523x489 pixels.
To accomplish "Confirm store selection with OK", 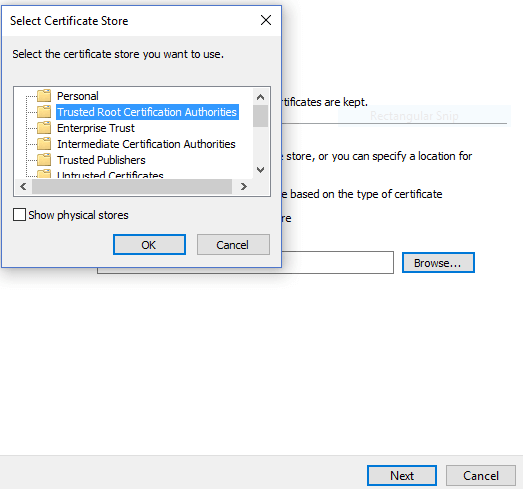I will (x=149, y=244).
